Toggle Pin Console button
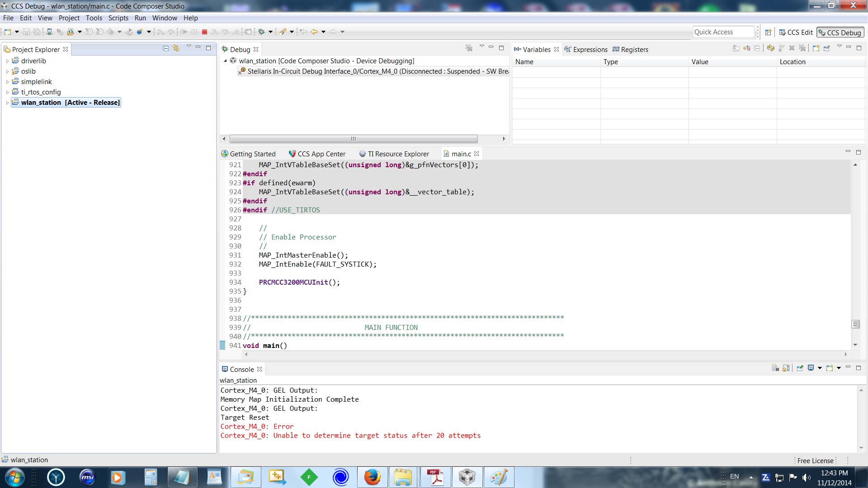This screenshot has width=868, height=488. 800,368
